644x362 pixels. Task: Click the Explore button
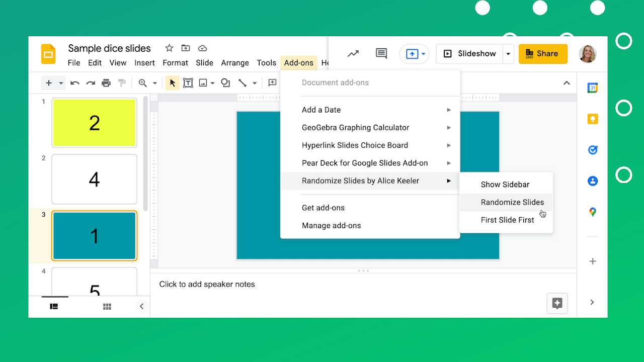[x=557, y=303]
